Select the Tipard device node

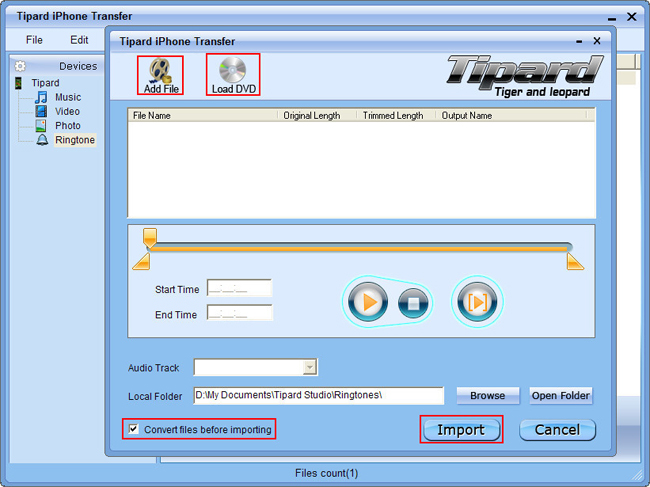pyautogui.click(x=45, y=83)
